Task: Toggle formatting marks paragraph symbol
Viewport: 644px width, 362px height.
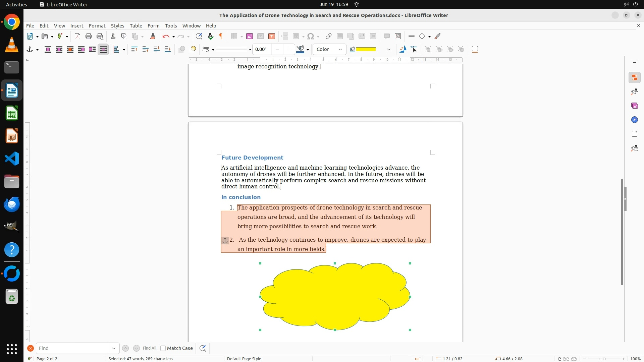Action: click(x=221, y=36)
